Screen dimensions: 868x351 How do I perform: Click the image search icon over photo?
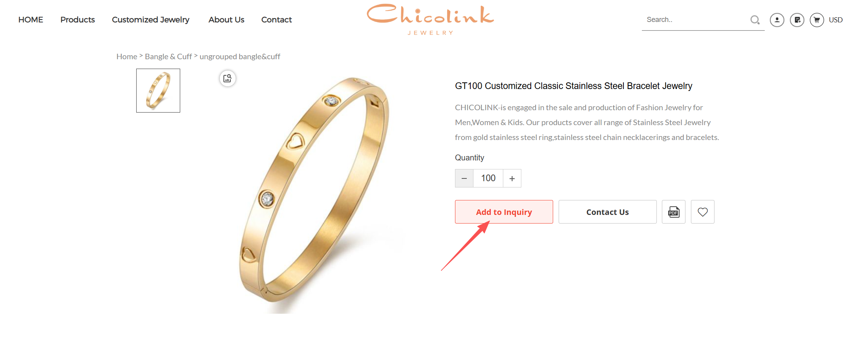click(228, 78)
